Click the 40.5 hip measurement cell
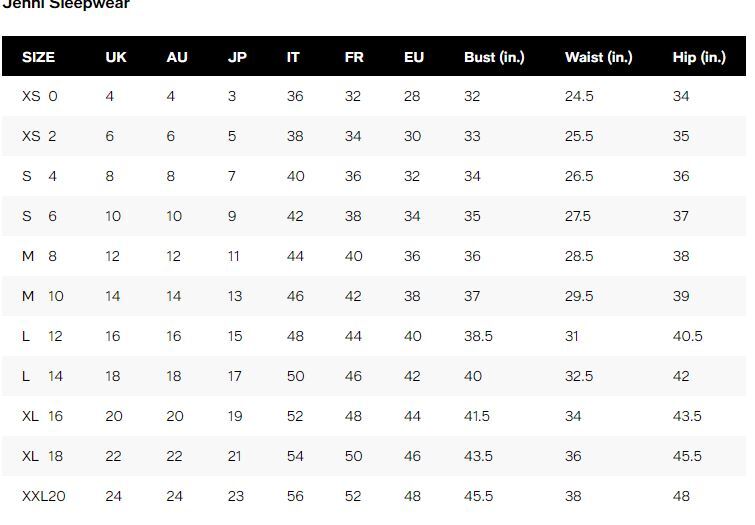 (687, 336)
